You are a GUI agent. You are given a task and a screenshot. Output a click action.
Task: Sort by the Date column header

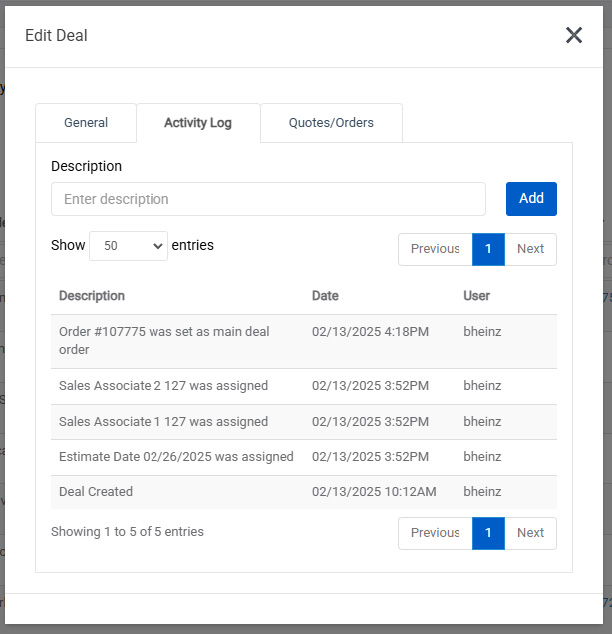[325, 296]
